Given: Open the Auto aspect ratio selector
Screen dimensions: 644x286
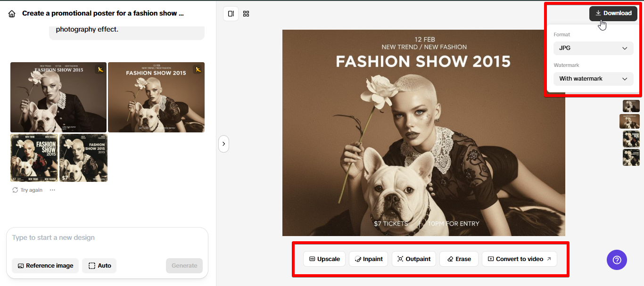Looking at the screenshot, I should [x=99, y=266].
